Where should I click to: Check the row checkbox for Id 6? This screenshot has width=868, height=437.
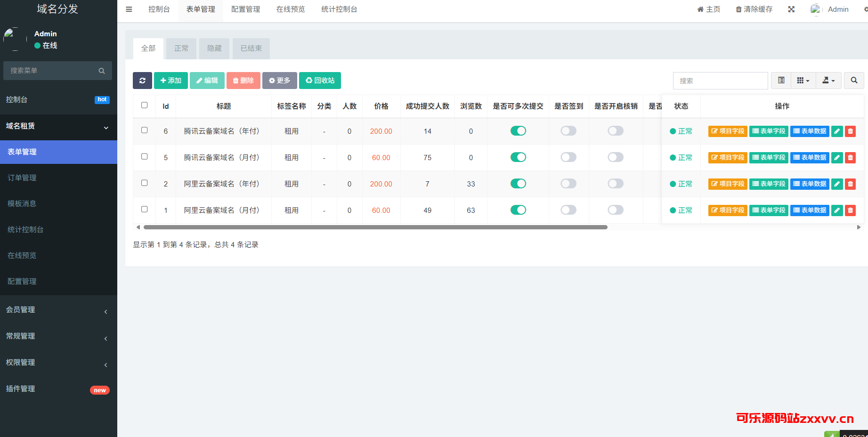click(145, 130)
